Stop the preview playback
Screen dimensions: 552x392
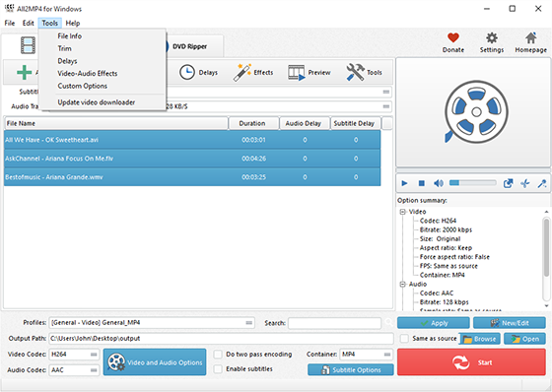tap(422, 183)
